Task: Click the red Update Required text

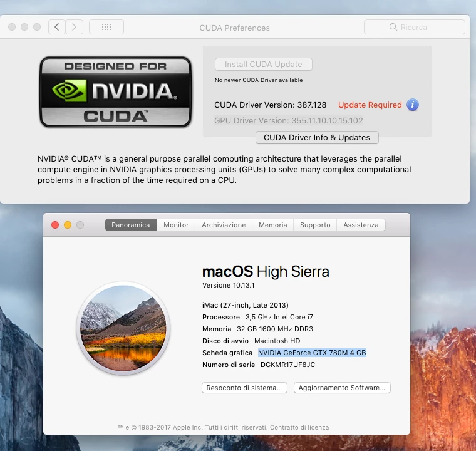Action: (x=370, y=105)
